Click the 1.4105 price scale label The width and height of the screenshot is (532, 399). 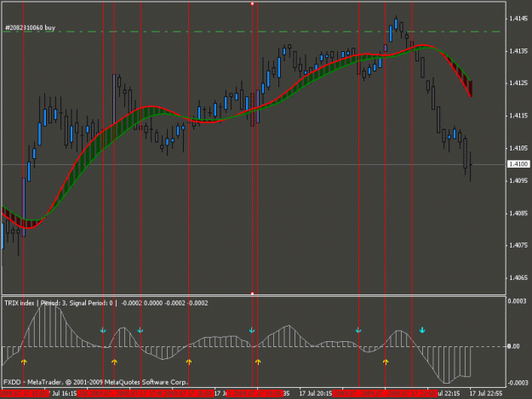point(518,148)
